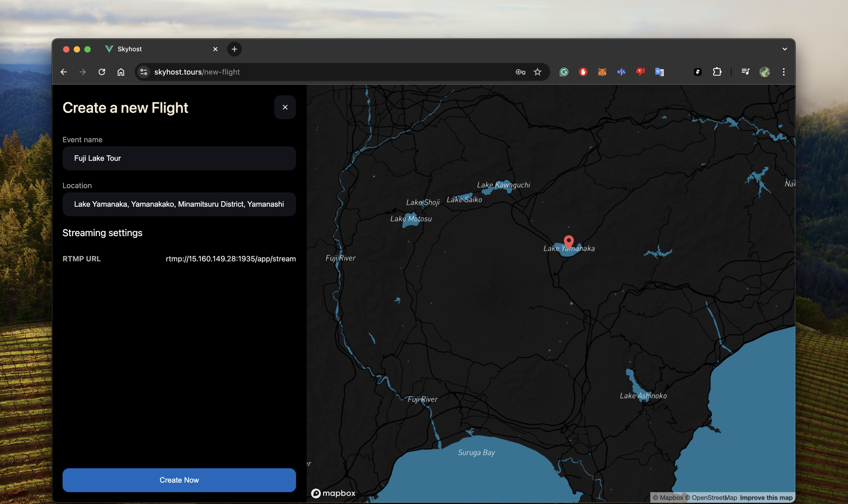Open a new browser tab

[x=234, y=49]
